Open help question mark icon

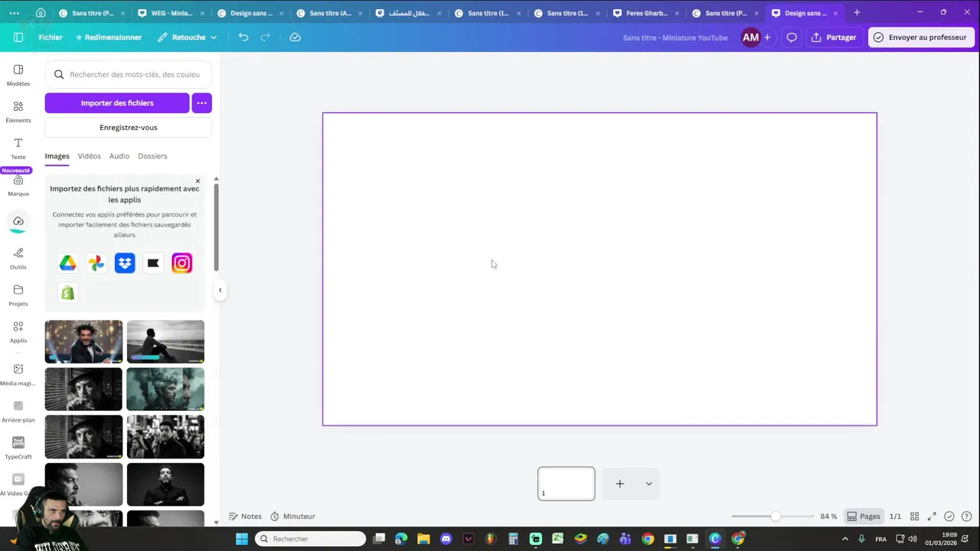tap(966, 517)
